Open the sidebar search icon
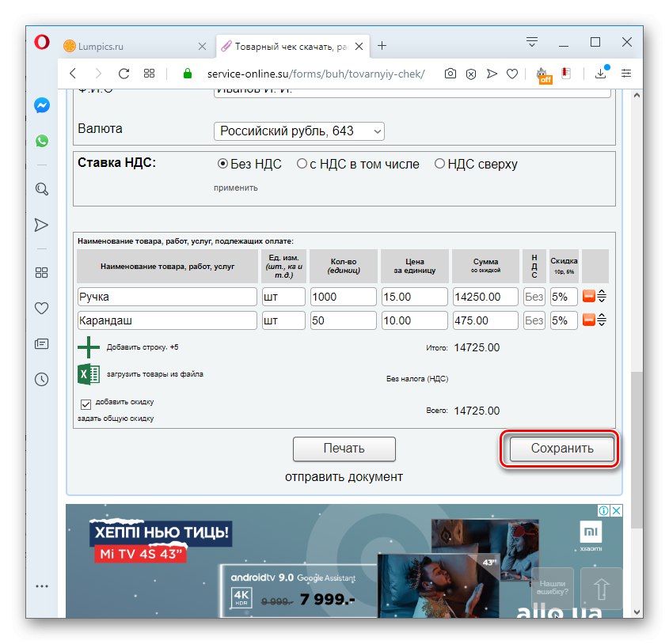 point(41,189)
